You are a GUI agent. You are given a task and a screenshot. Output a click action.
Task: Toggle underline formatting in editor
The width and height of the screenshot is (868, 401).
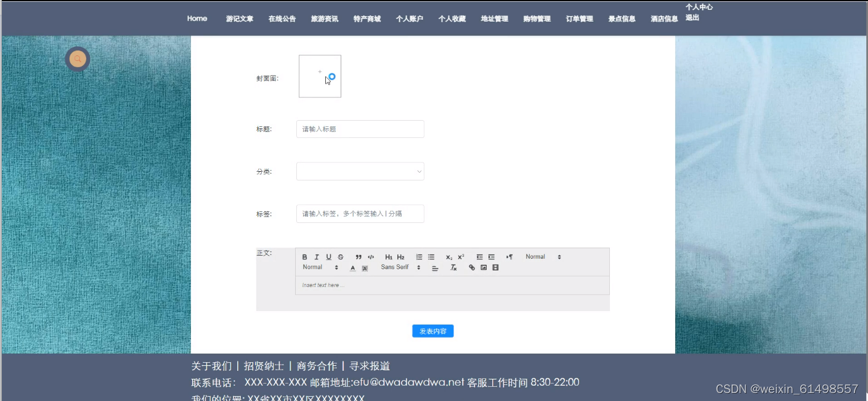click(328, 257)
